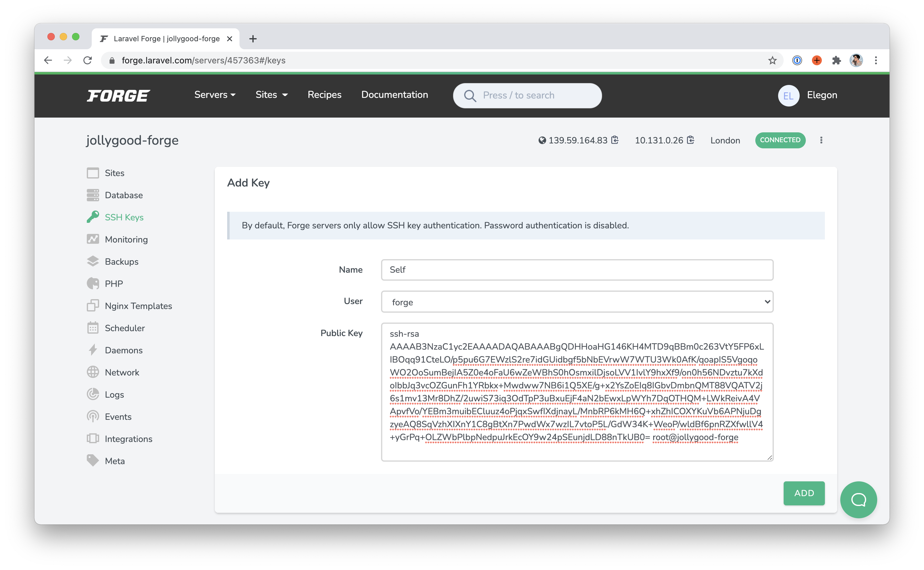
Task: Focus the Name input field
Action: (x=577, y=270)
